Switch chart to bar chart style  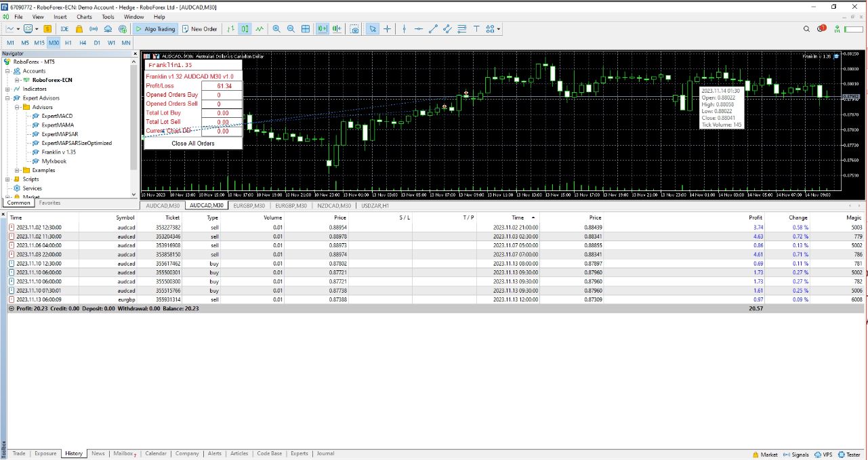coord(230,29)
